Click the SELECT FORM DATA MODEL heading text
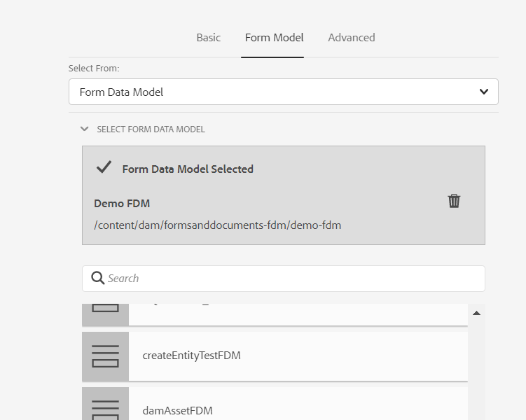526x420 pixels. [x=151, y=129]
